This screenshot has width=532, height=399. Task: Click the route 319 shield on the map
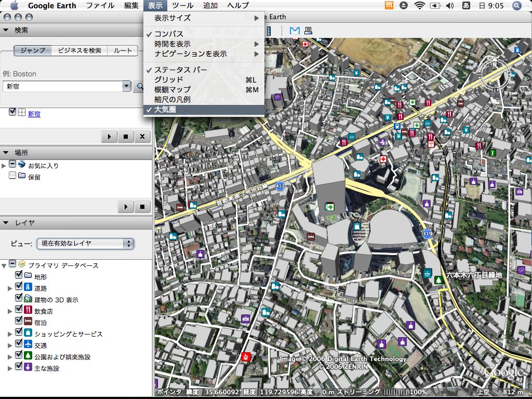pyautogui.click(x=427, y=233)
